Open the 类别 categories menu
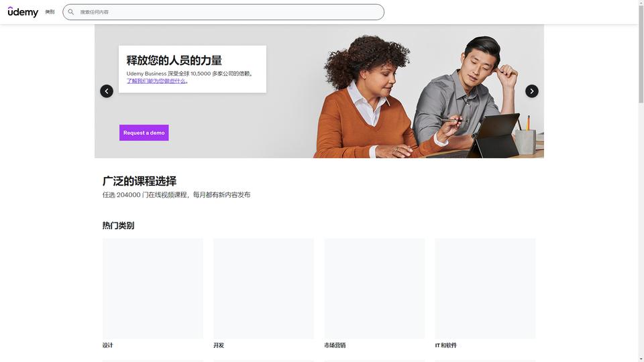Screen dimensions: 644x362 tap(50, 12)
